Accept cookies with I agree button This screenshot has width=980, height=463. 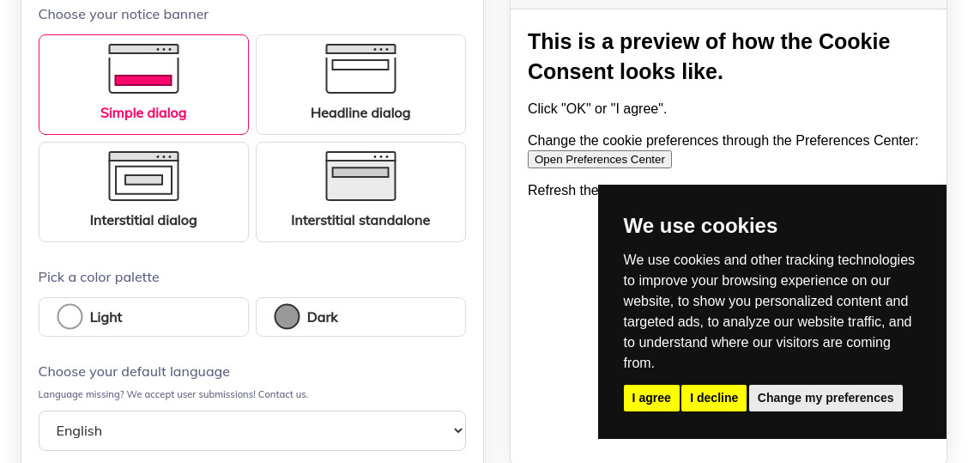(x=651, y=398)
